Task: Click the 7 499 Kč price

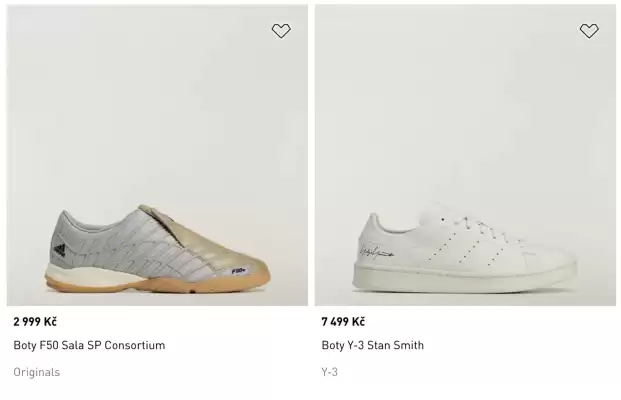Action: click(343, 321)
